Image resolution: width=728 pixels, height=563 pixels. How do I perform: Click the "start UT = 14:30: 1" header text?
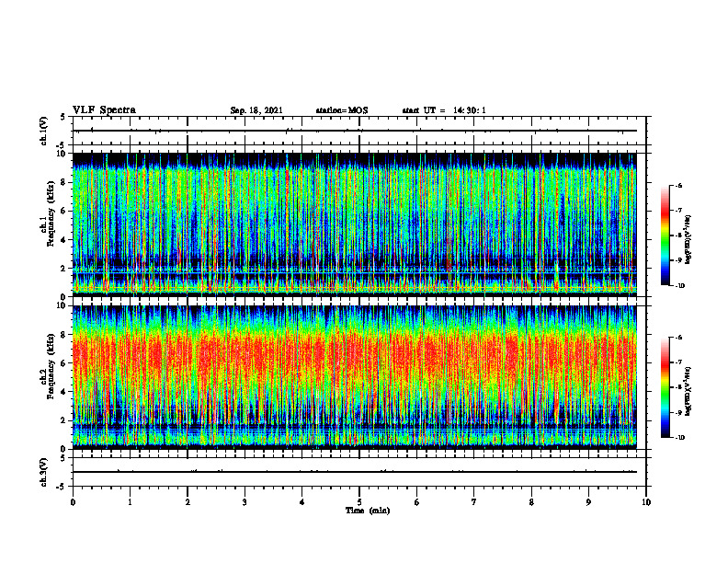click(x=444, y=110)
